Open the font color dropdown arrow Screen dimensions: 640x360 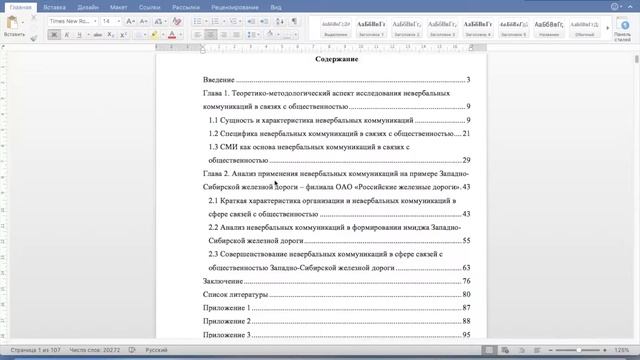180,35
